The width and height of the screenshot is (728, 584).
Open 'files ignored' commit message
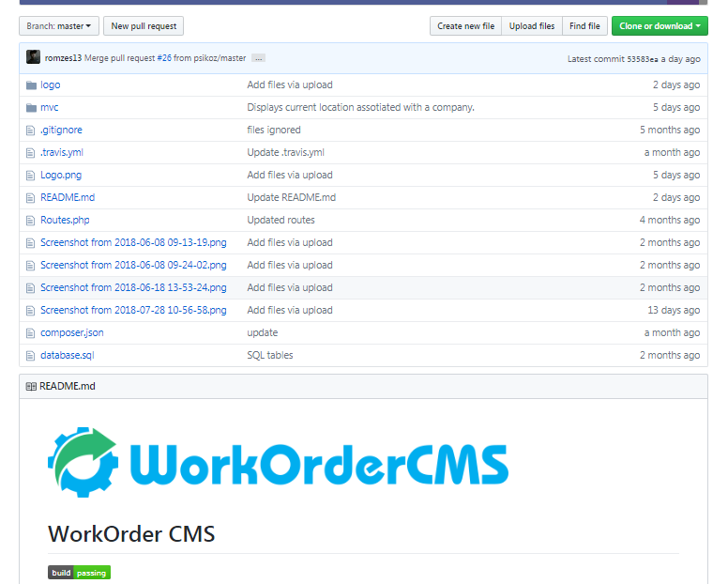click(x=273, y=131)
